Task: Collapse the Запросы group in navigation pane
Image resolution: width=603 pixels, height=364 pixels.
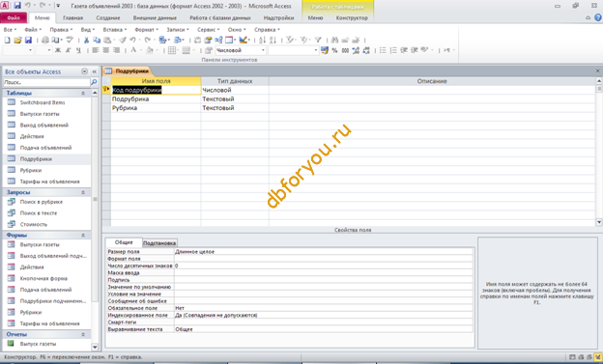Action: point(83,192)
